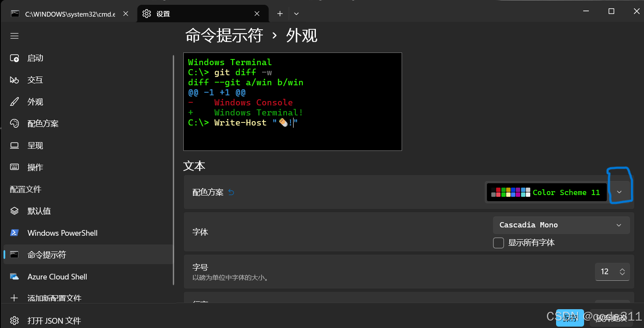Switch to the 设置 tab
The height and width of the screenshot is (328, 644).
pyautogui.click(x=203, y=14)
